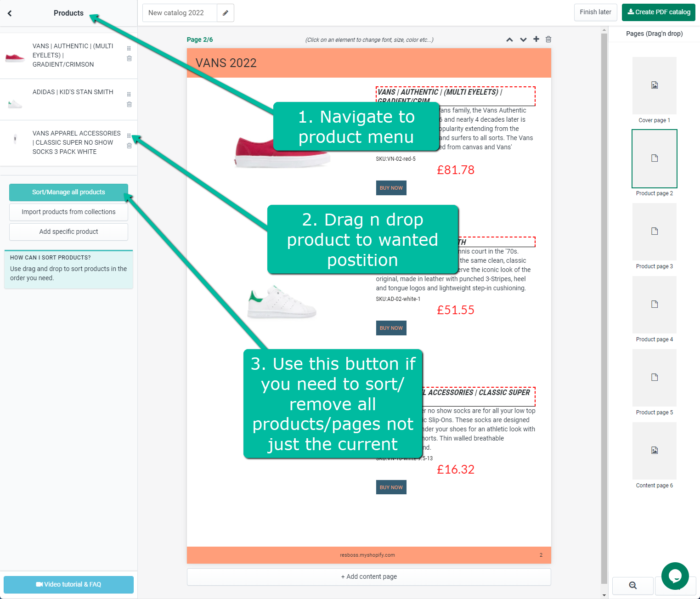Click footer text resboss.myshopify.com
Screen dimensions: 700x599
tap(367, 555)
